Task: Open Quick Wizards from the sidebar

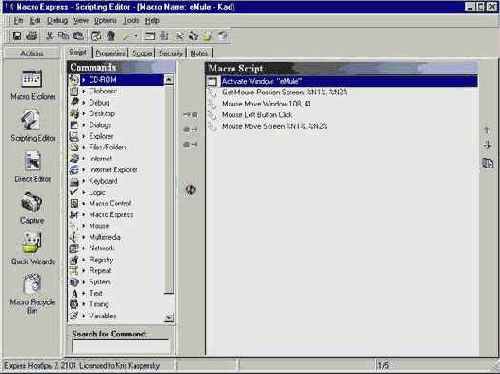Action: [x=32, y=248]
